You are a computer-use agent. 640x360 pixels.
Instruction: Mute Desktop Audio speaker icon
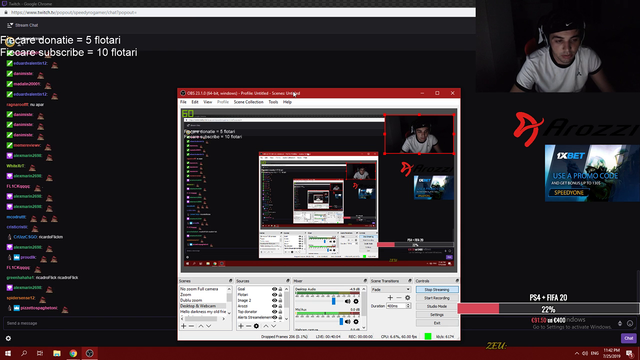coord(347,301)
